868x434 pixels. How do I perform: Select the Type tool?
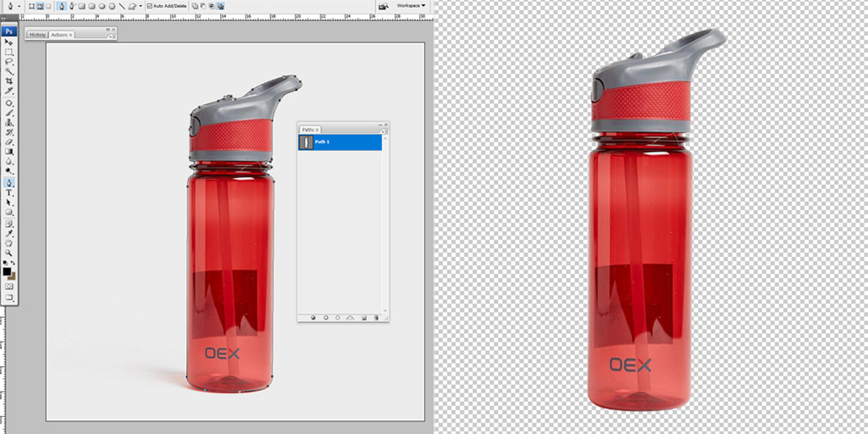(x=8, y=192)
